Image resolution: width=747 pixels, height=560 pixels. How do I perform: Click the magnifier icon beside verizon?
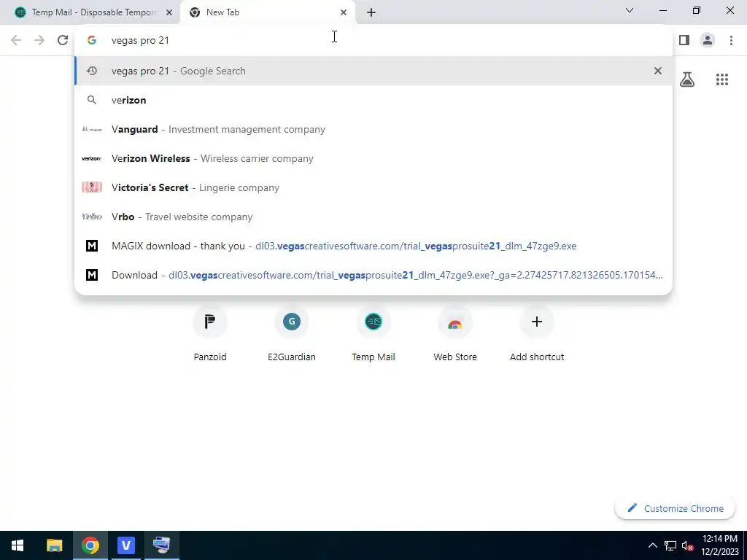tap(92, 100)
